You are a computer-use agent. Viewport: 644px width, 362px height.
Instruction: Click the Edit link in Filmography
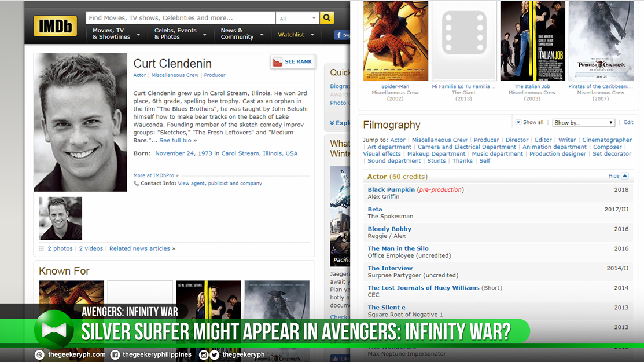click(628, 122)
